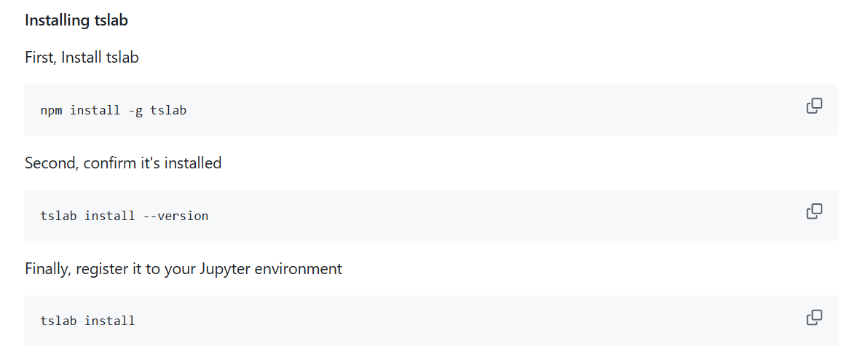Click "tslab" at the end of the npm command
Viewport: 868px width, 363px height.
[x=168, y=111]
